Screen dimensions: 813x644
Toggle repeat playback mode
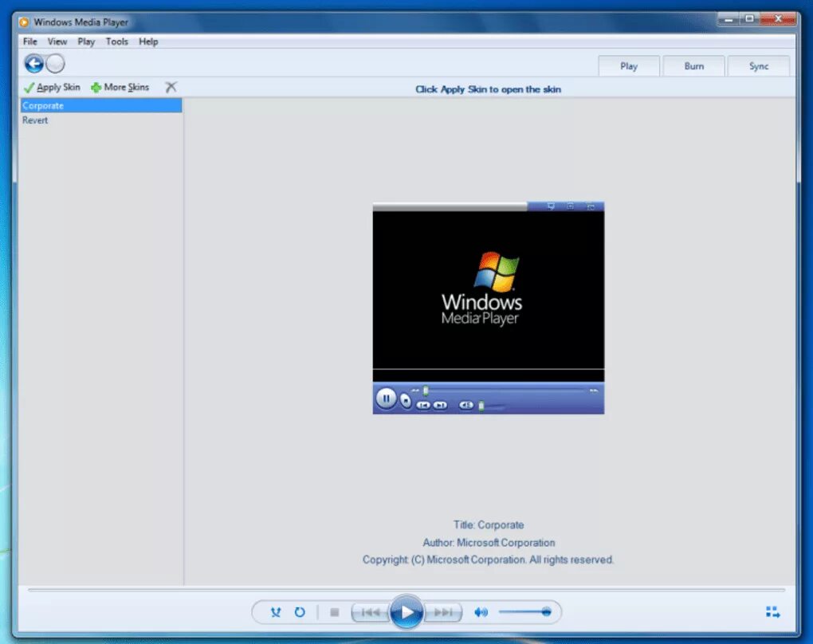(300, 612)
